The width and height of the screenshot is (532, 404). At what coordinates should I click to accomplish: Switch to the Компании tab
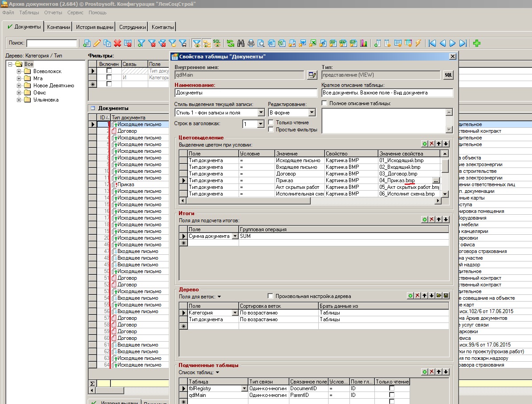click(x=58, y=27)
